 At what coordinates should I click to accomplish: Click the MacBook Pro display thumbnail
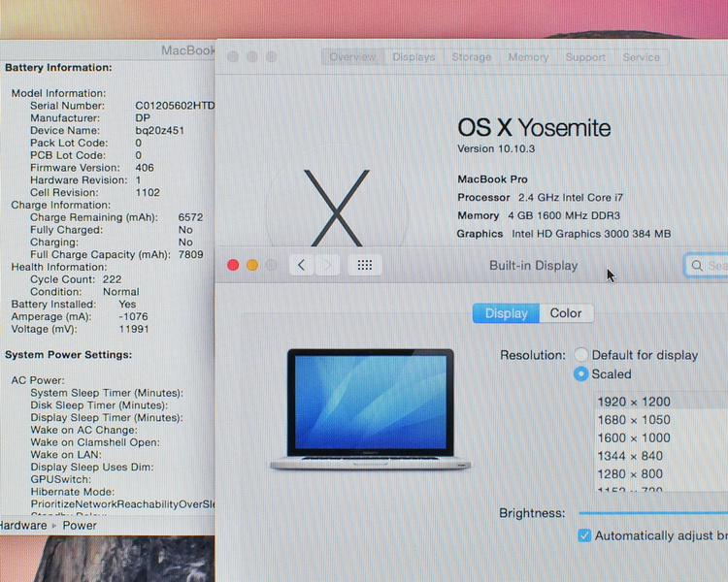coord(370,409)
